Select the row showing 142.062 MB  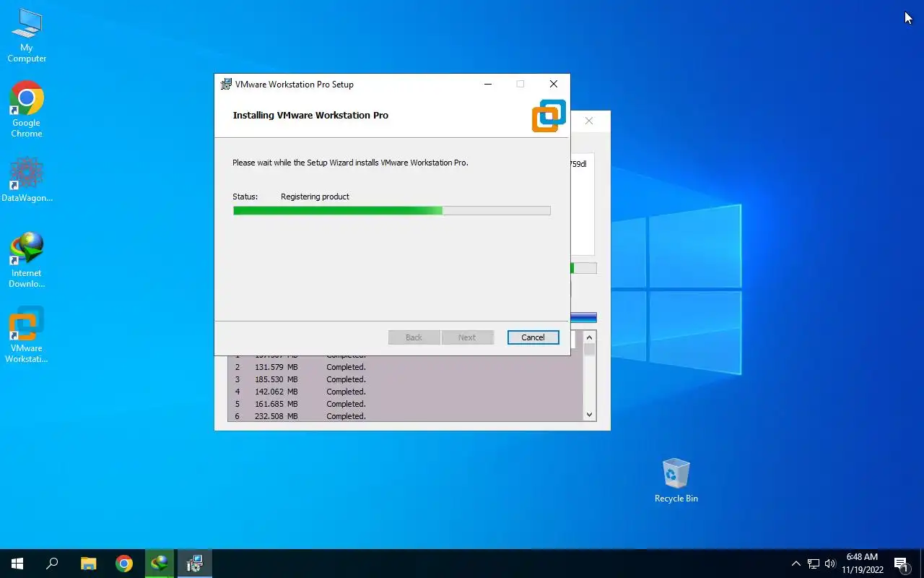(405, 392)
